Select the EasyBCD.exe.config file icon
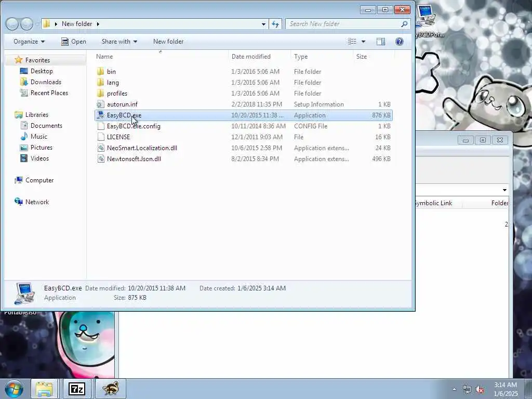 tap(100, 126)
